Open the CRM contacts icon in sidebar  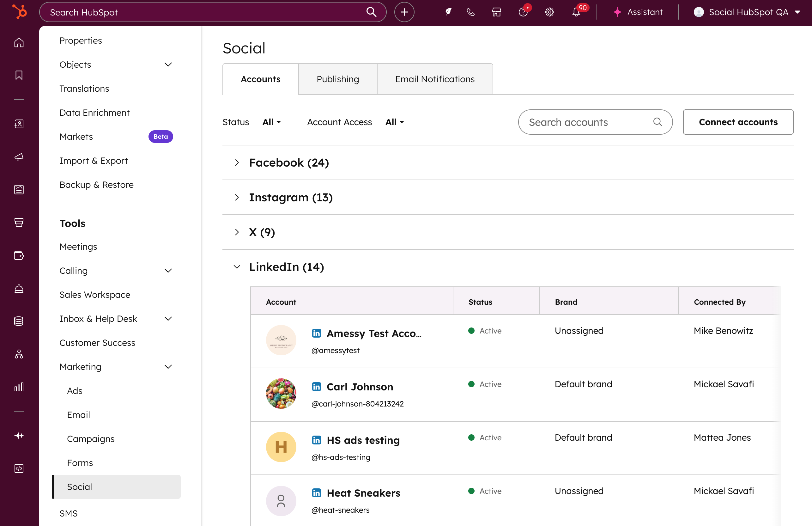(x=19, y=124)
